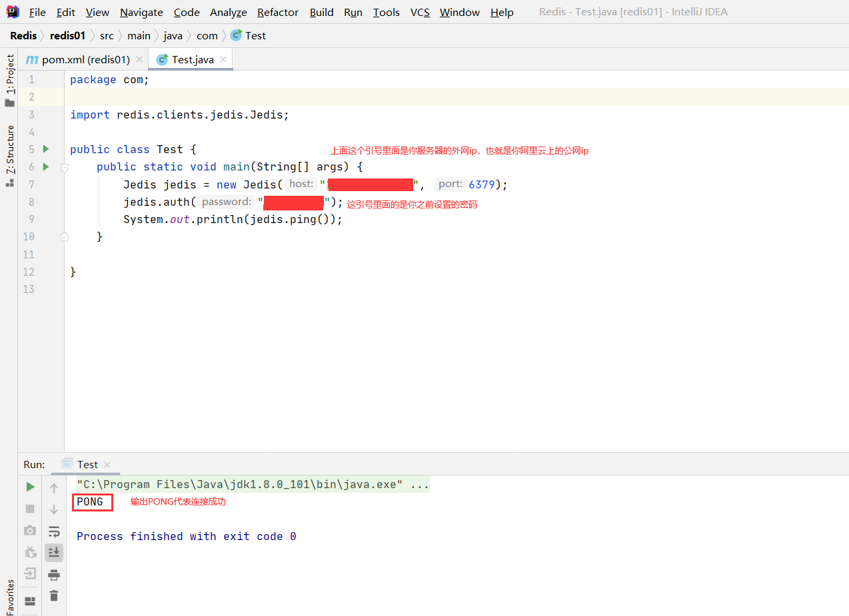Image resolution: width=849 pixels, height=616 pixels.
Task: Click main in the navigation breadcrumb
Action: pos(139,35)
